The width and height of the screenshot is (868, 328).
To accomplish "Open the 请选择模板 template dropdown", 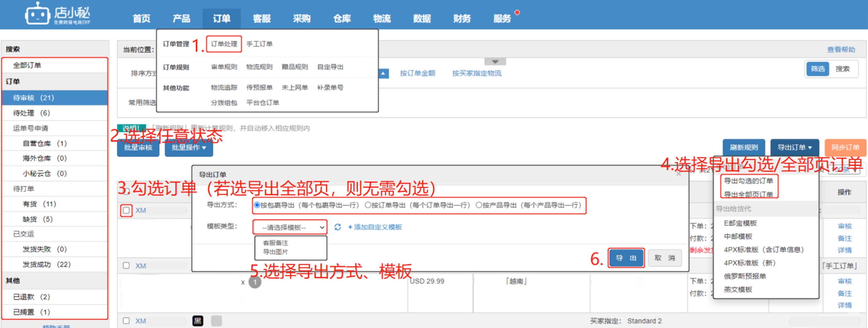I will coord(290,227).
